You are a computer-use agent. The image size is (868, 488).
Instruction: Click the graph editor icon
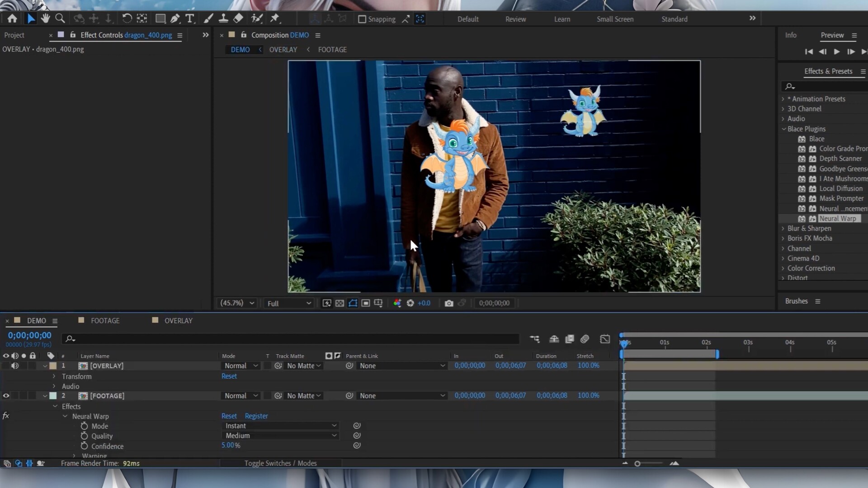605,339
